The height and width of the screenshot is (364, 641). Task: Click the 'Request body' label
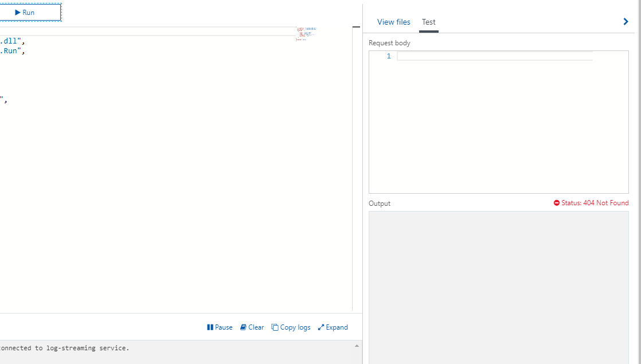point(389,43)
